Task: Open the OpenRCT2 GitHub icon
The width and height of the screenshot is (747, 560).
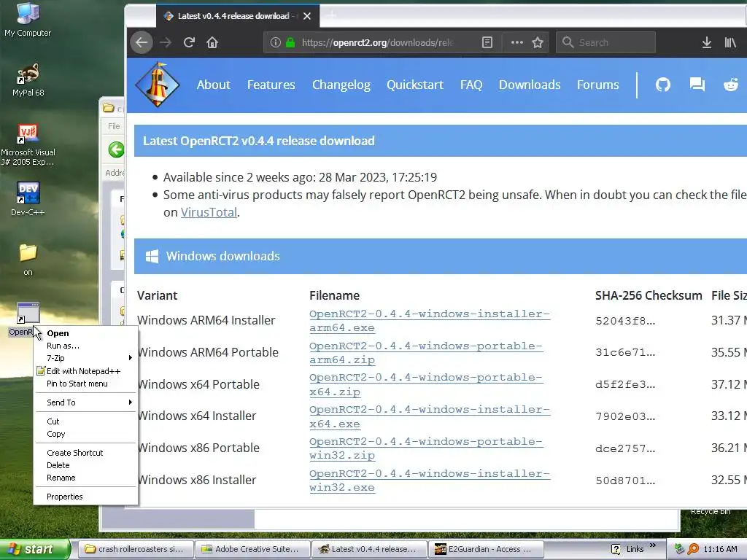Action: [662, 85]
